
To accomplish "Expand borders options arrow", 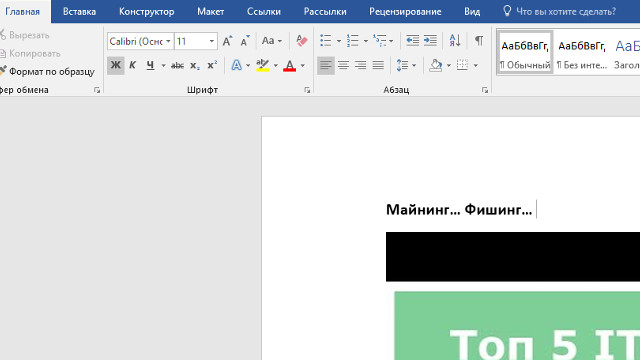I will pos(476,65).
